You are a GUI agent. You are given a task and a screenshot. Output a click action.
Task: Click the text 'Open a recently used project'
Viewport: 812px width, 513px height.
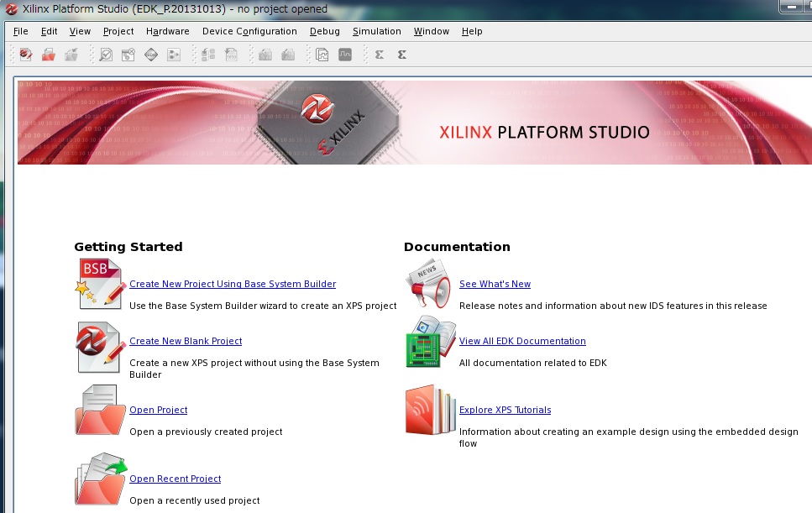tap(195, 500)
